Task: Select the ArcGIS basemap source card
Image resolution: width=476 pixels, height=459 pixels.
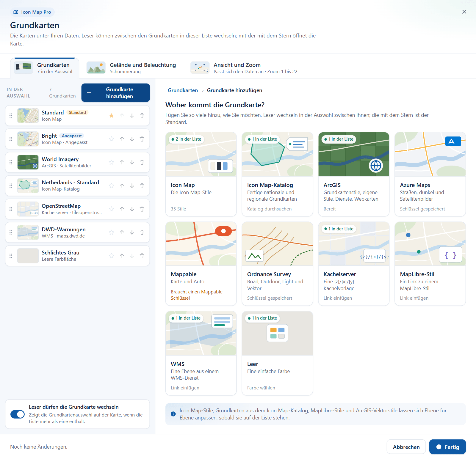Action: (354, 174)
